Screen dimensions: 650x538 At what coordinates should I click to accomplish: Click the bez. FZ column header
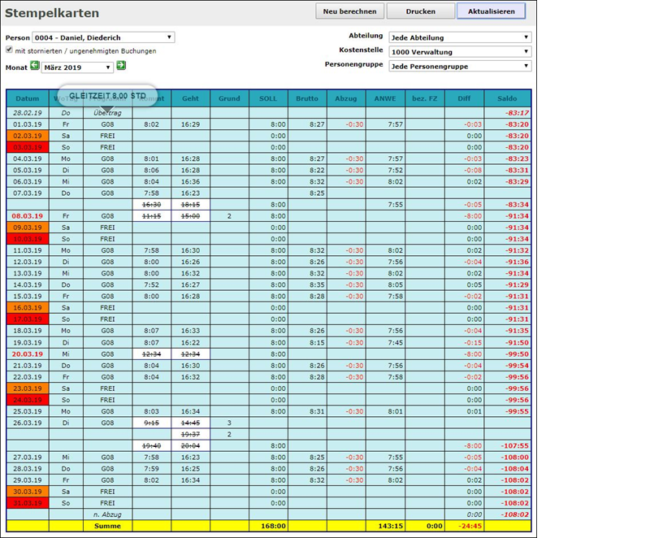pyautogui.click(x=425, y=99)
